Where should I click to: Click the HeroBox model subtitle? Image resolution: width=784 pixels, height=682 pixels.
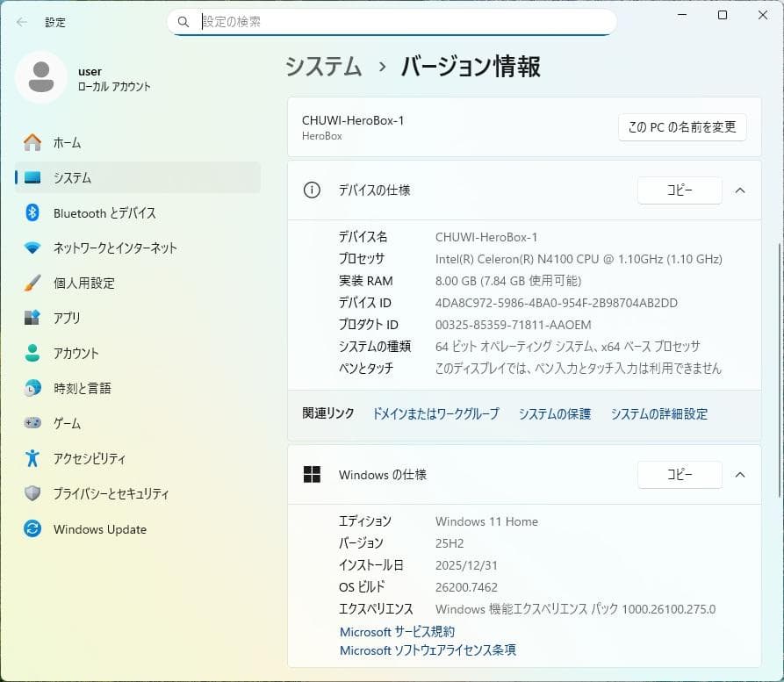322,136
